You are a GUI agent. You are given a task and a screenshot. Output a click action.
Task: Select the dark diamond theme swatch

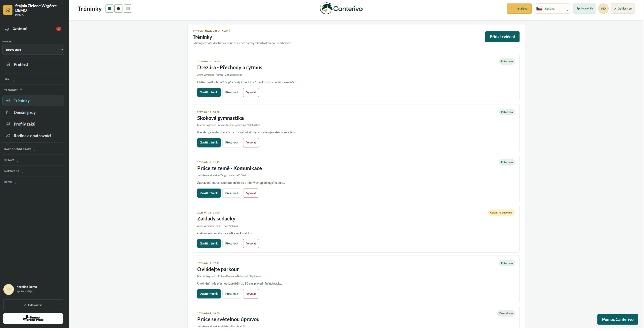[x=118, y=9]
